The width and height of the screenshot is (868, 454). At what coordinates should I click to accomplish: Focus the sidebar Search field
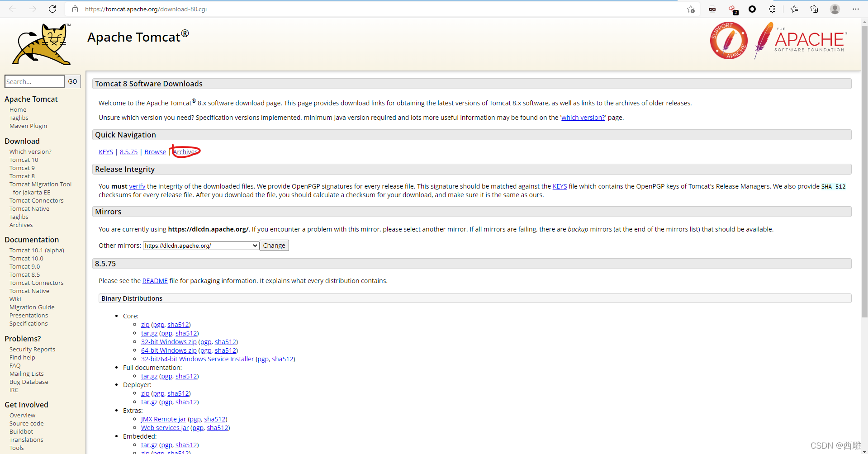[x=34, y=81]
